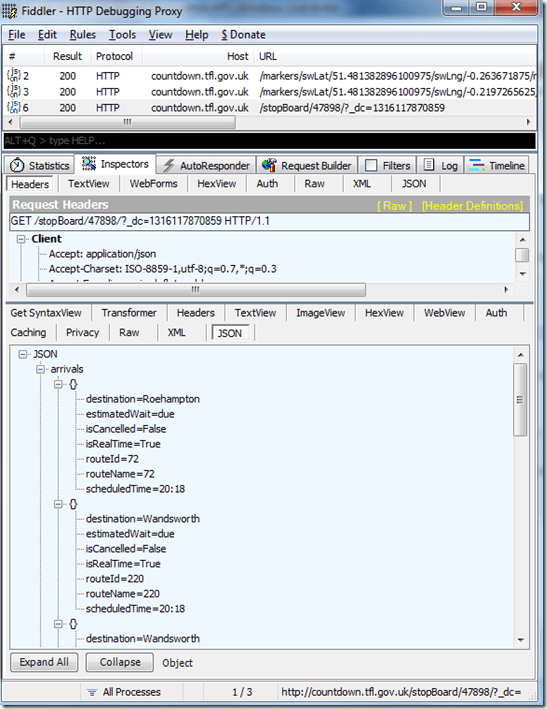Click the Fiddler application icon in title bar
547x709 pixels.
[10, 10]
